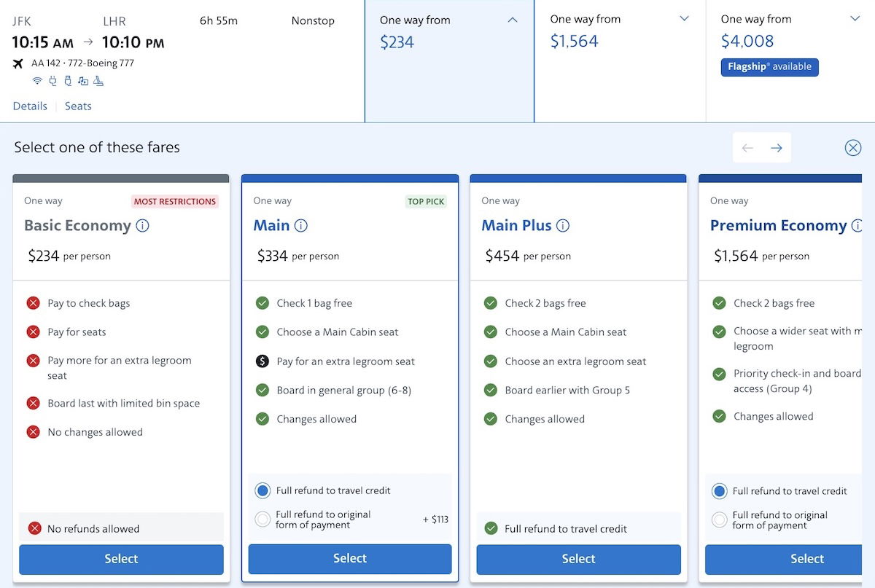Select the Basic Economy fare
The height and width of the screenshot is (588, 875).
pyautogui.click(x=121, y=559)
